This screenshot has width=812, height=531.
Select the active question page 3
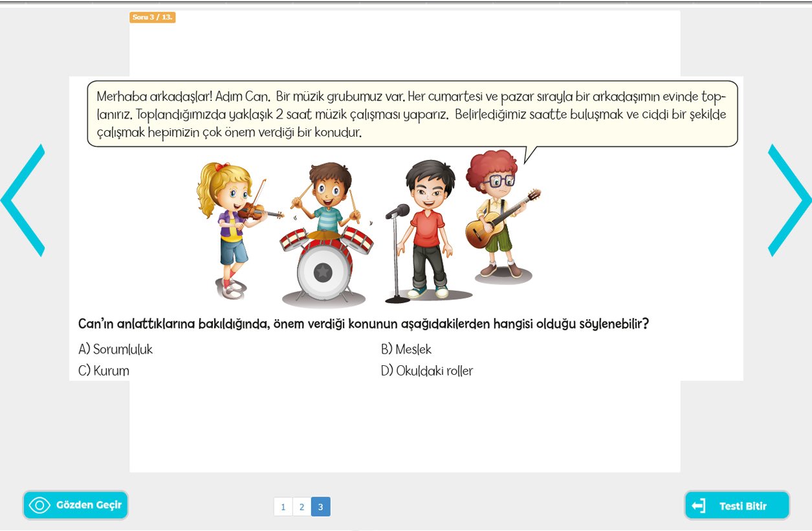point(320,506)
